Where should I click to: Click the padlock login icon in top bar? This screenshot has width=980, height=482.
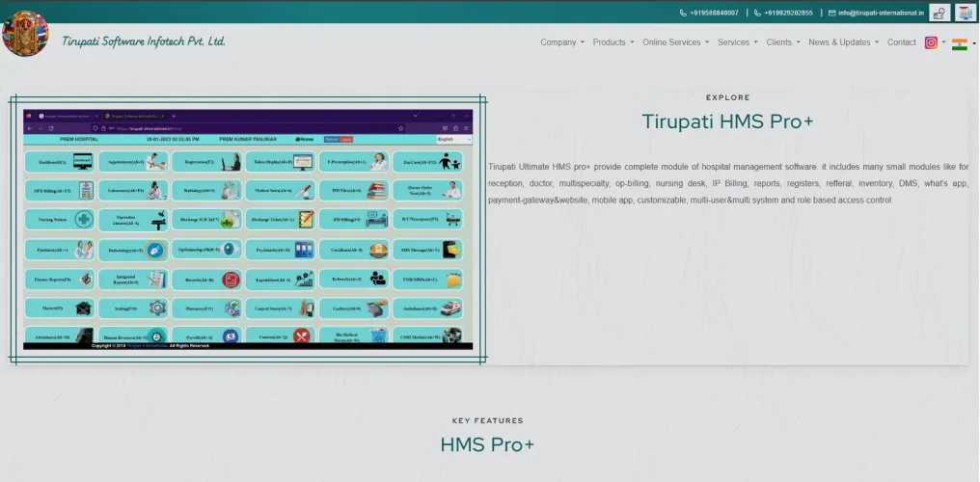point(939,13)
